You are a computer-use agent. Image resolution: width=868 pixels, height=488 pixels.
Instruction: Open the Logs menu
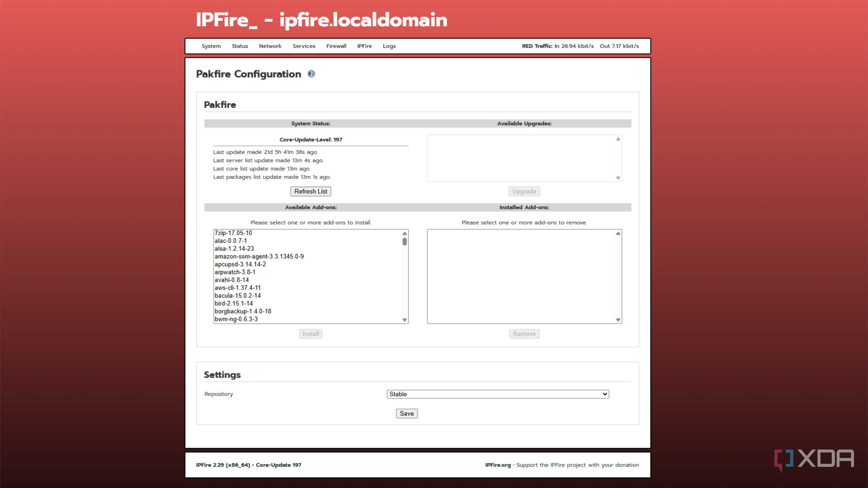pyautogui.click(x=389, y=46)
